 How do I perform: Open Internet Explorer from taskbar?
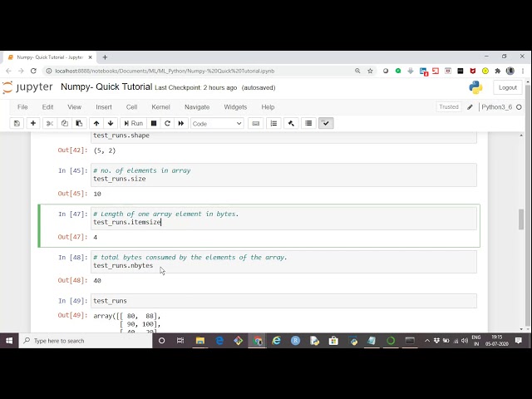(x=277, y=341)
